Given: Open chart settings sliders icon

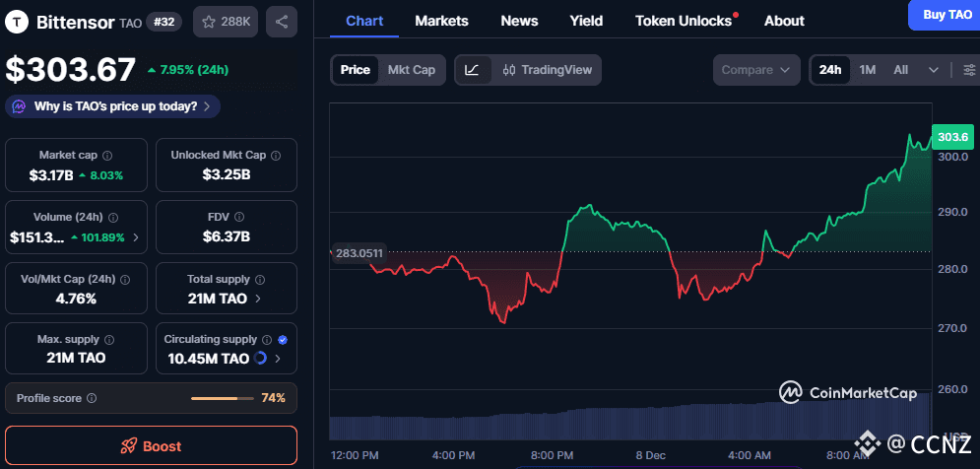Looking at the screenshot, I should (969, 70).
